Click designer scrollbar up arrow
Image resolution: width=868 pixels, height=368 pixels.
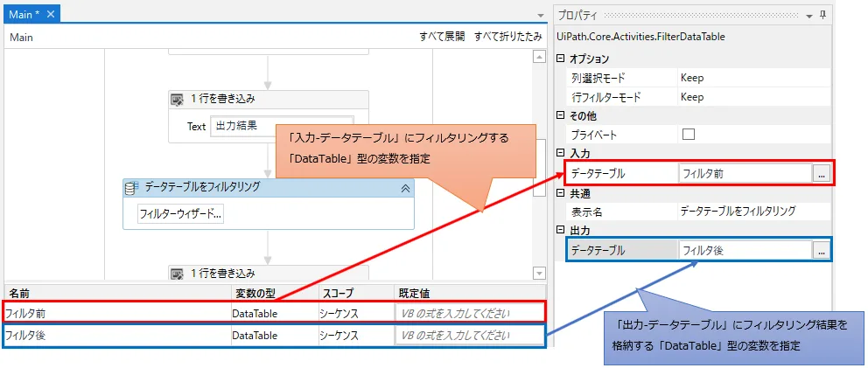point(539,57)
